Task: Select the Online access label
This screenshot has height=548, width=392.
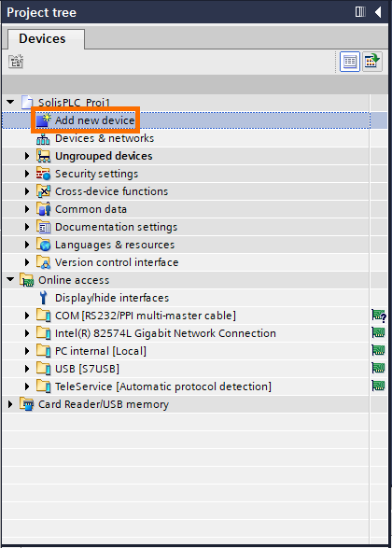Action: [x=74, y=280]
